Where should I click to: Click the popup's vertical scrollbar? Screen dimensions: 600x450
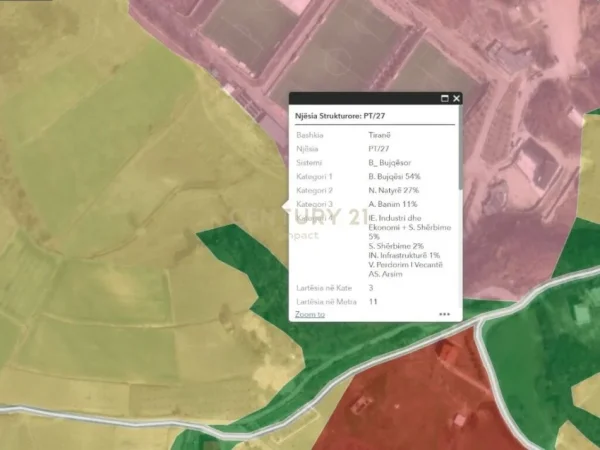(x=460, y=160)
